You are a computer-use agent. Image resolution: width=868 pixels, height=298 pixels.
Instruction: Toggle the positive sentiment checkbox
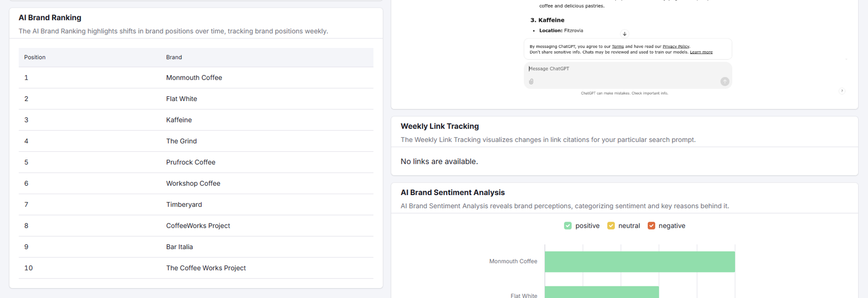tap(568, 226)
